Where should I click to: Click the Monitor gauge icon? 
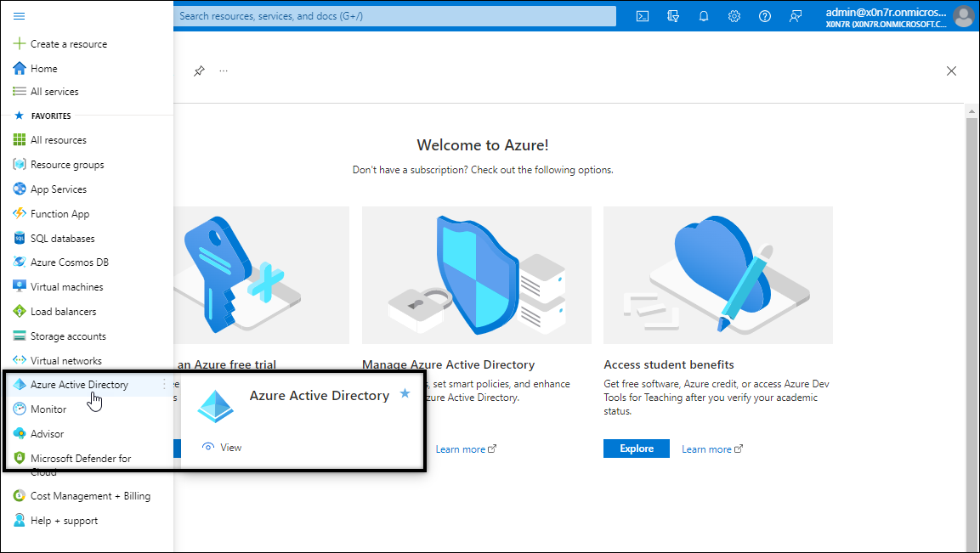click(20, 409)
